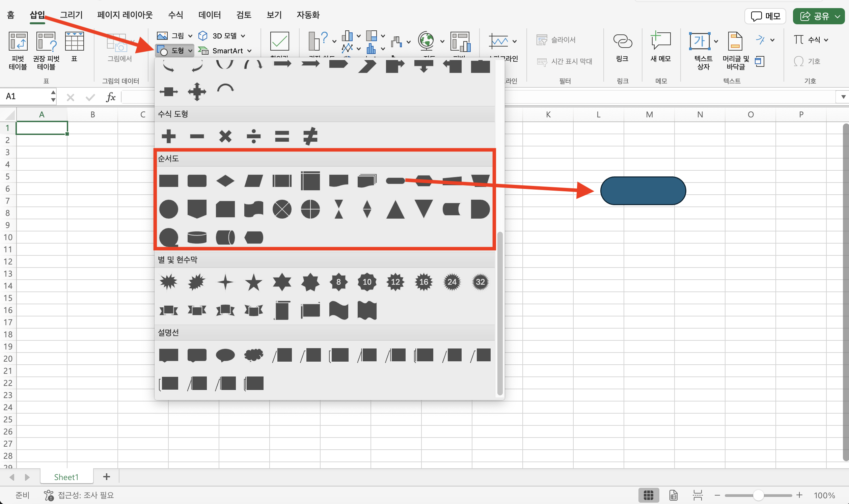Open the Text Box dropdown arrow
The height and width of the screenshot is (504, 849).
tap(716, 41)
